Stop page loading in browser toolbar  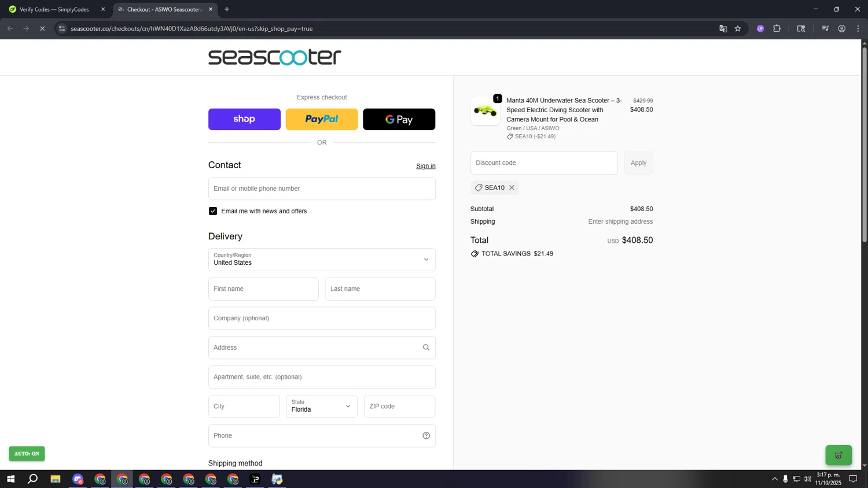coord(42,28)
